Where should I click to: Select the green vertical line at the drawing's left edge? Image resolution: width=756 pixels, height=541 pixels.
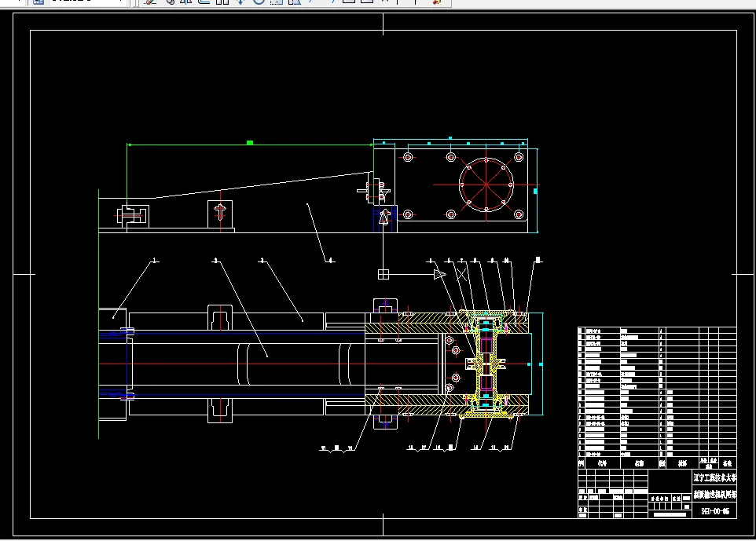[99, 314]
